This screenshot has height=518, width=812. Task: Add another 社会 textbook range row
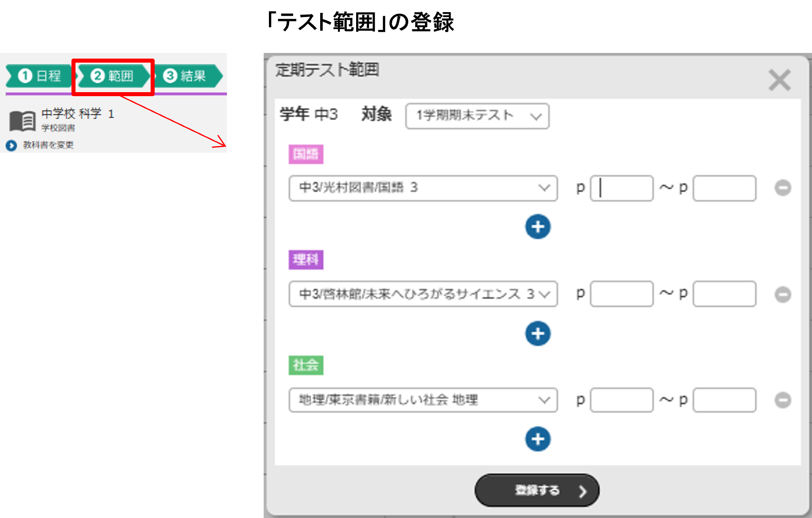point(538,439)
